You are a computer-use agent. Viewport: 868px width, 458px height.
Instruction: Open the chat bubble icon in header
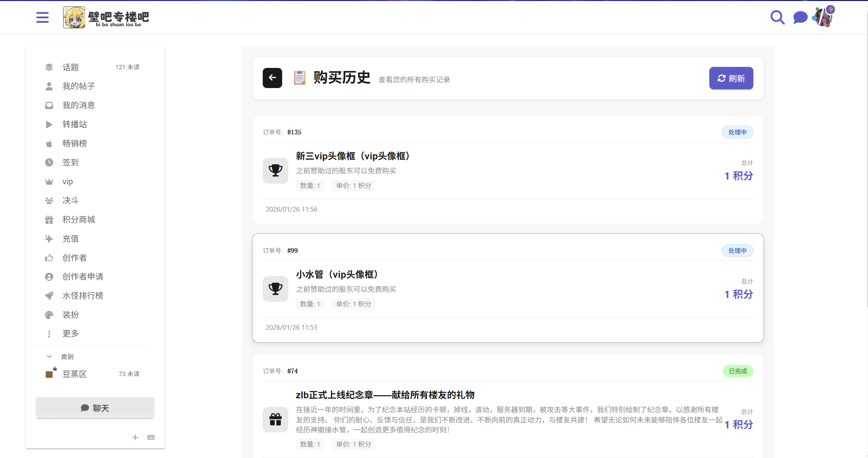[800, 17]
